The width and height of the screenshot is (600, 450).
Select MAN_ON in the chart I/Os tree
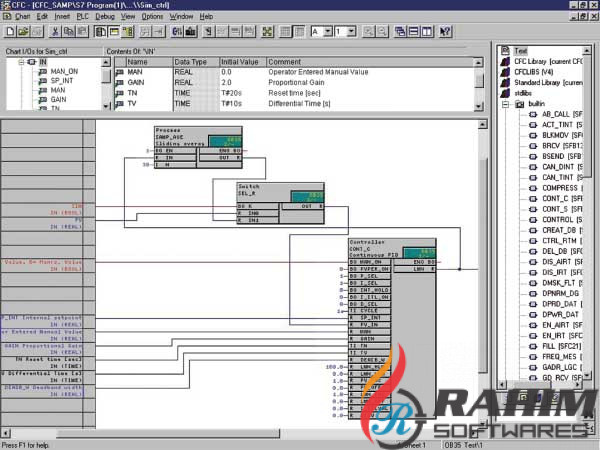(x=64, y=72)
